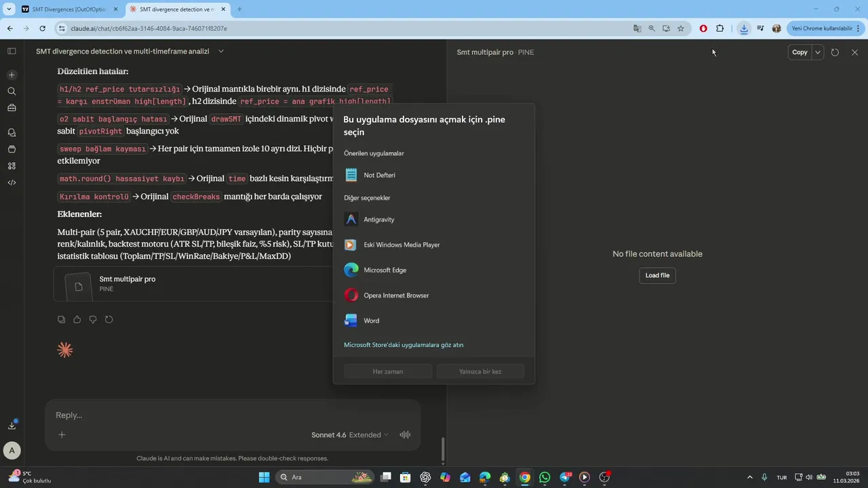
Task: Select Not Defteri to open file
Action: [434, 175]
